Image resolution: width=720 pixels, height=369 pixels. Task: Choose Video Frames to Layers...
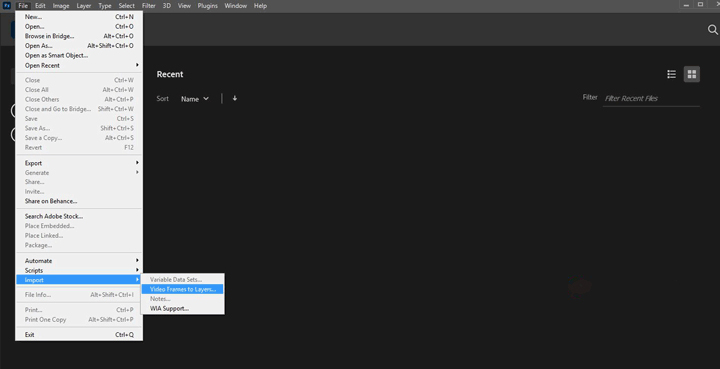point(182,289)
